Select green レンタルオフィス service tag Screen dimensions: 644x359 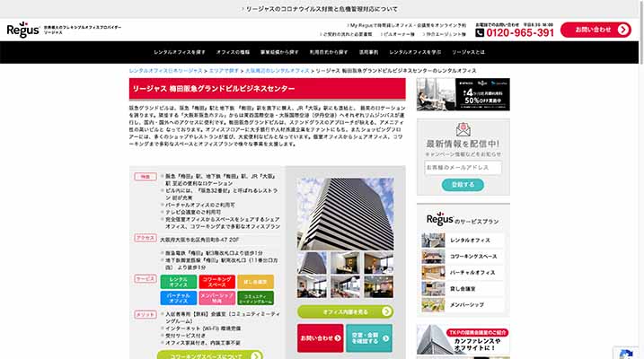coord(178,282)
